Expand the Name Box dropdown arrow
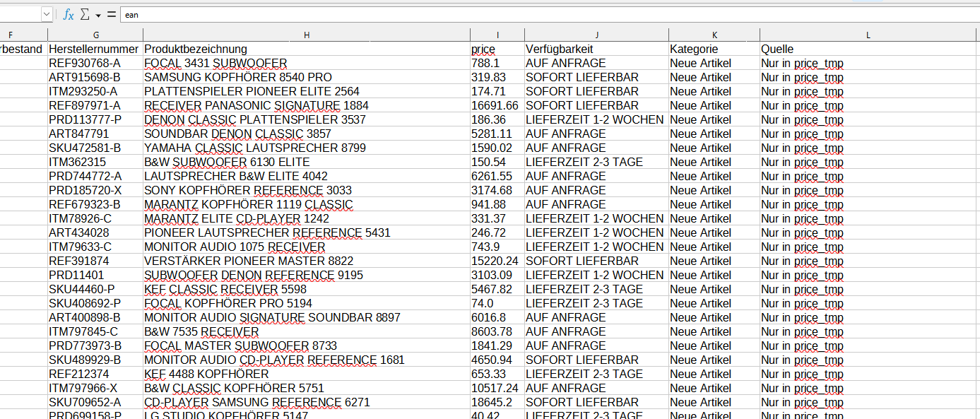This screenshot has width=980, height=419. [47, 15]
